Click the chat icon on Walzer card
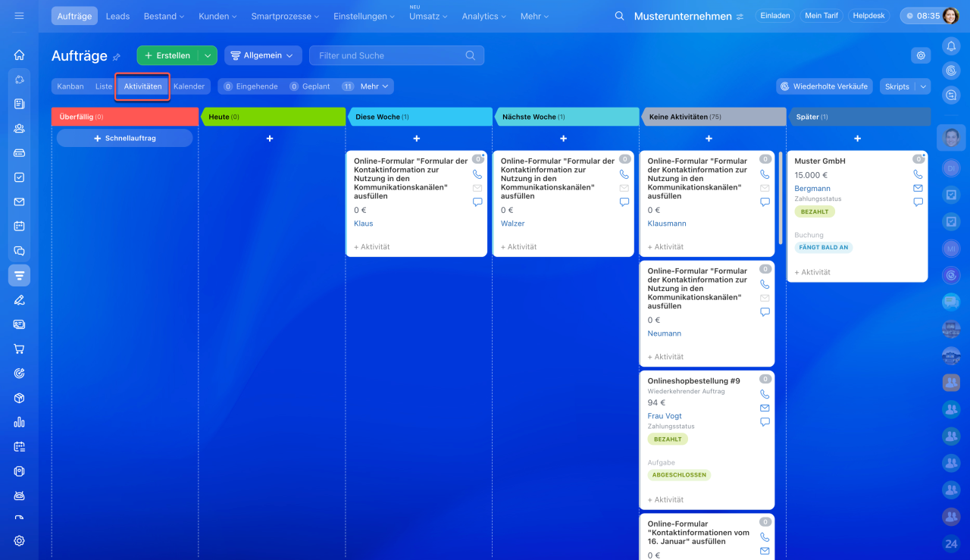 tap(624, 202)
